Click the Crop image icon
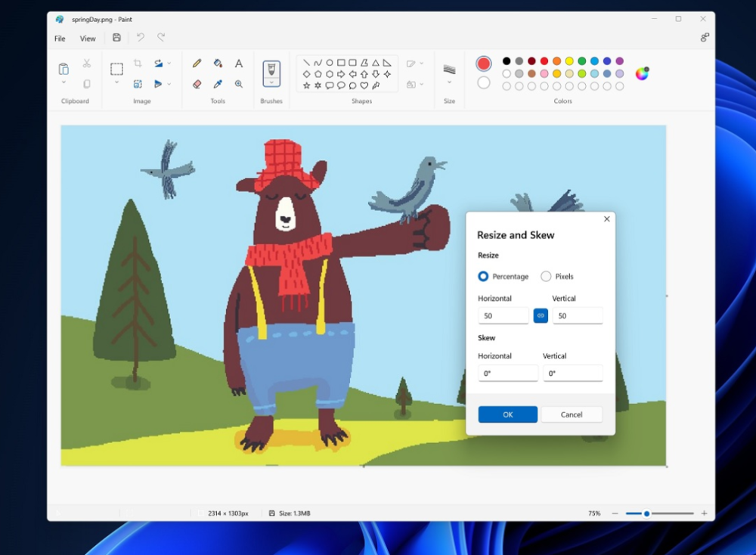The width and height of the screenshot is (756, 555). coord(138,64)
